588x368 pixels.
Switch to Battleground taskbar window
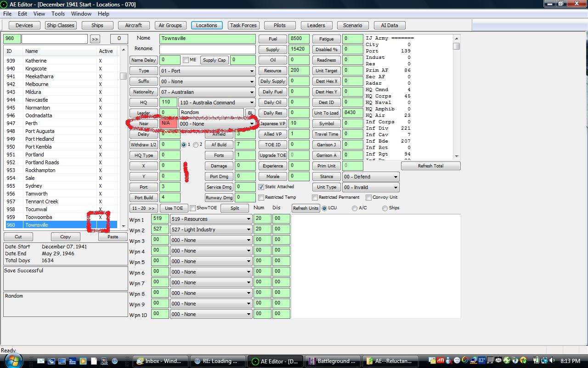[334, 361]
